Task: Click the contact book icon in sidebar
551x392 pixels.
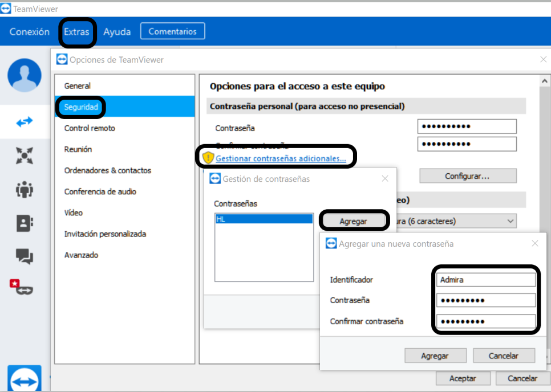Action: click(25, 223)
